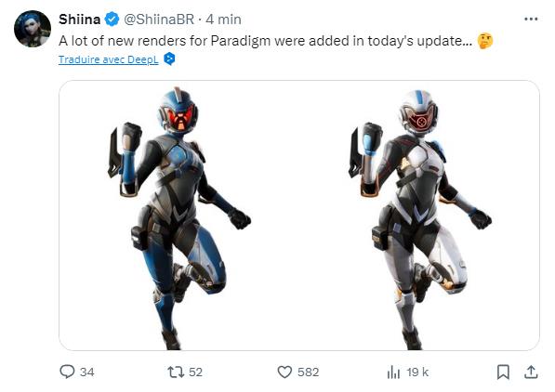View analytics via the bar chart icon
The height and width of the screenshot is (392, 555).
click(393, 372)
